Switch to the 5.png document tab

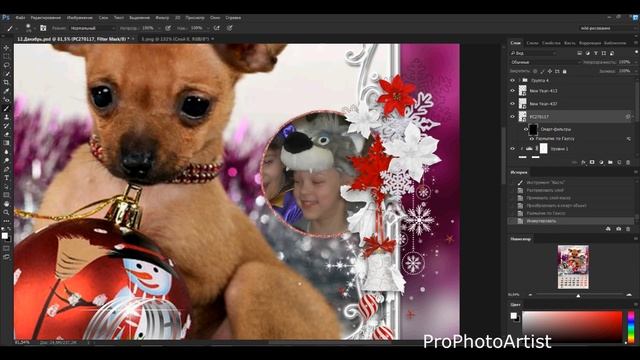[x=176, y=39]
